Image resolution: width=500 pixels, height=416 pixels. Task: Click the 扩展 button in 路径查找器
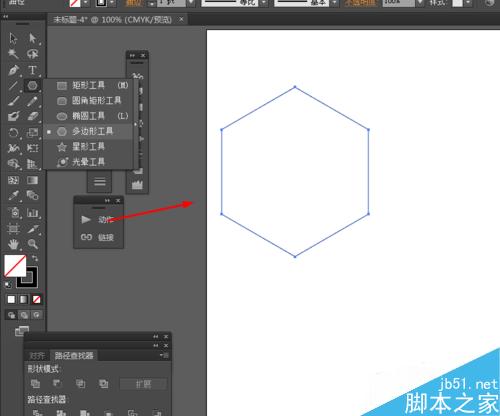143,384
